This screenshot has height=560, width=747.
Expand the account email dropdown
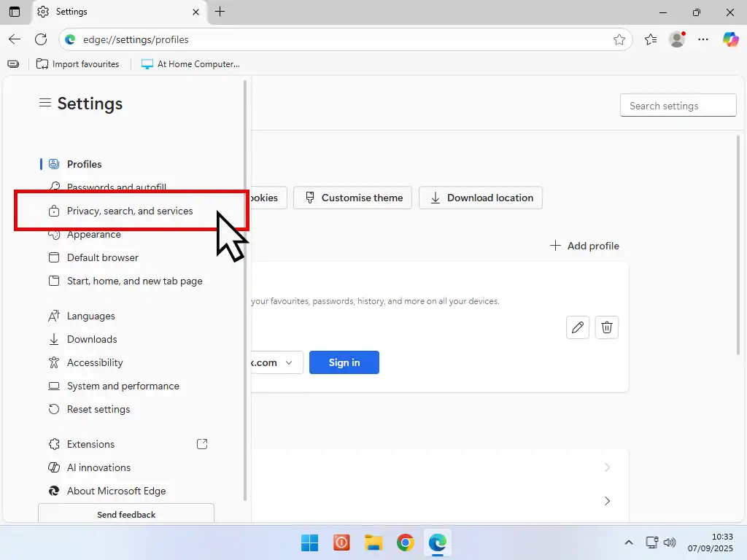(x=289, y=362)
